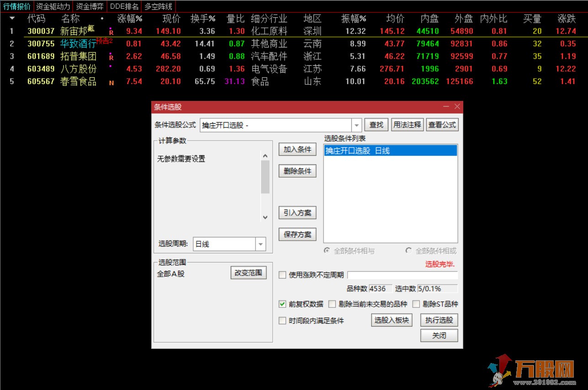Switch to the 行情报价 tab
The height and width of the screenshot is (390, 588).
[17, 6]
